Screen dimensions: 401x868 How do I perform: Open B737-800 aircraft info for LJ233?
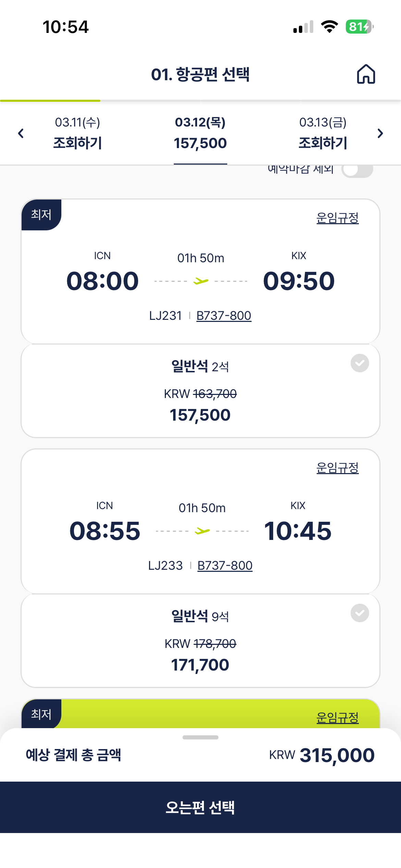coord(225,566)
